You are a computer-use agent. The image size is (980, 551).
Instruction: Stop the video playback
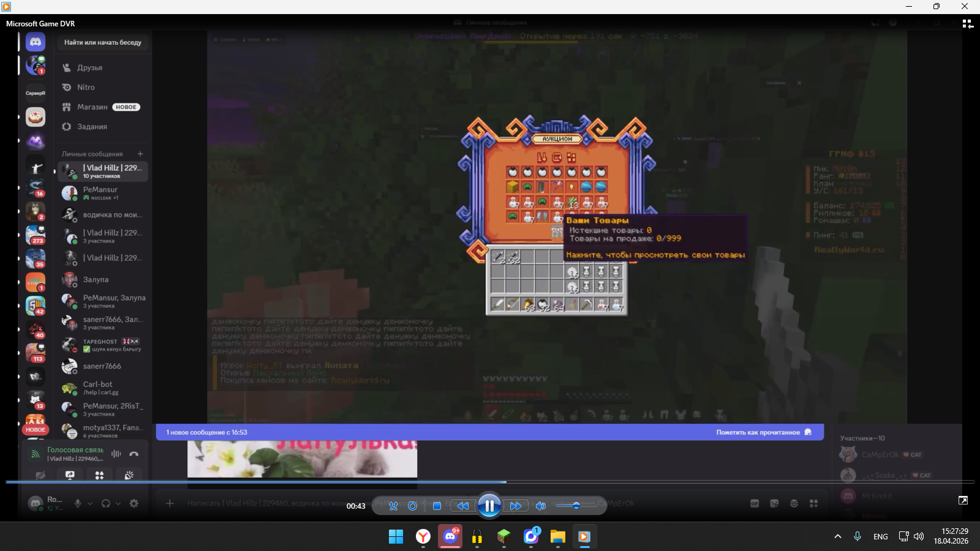(x=437, y=506)
